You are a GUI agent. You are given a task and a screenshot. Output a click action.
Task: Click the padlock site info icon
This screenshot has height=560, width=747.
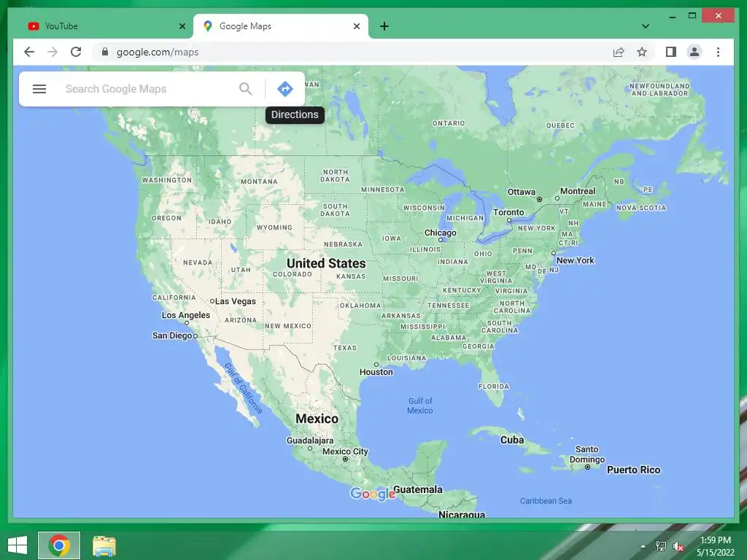click(x=105, y=52)
